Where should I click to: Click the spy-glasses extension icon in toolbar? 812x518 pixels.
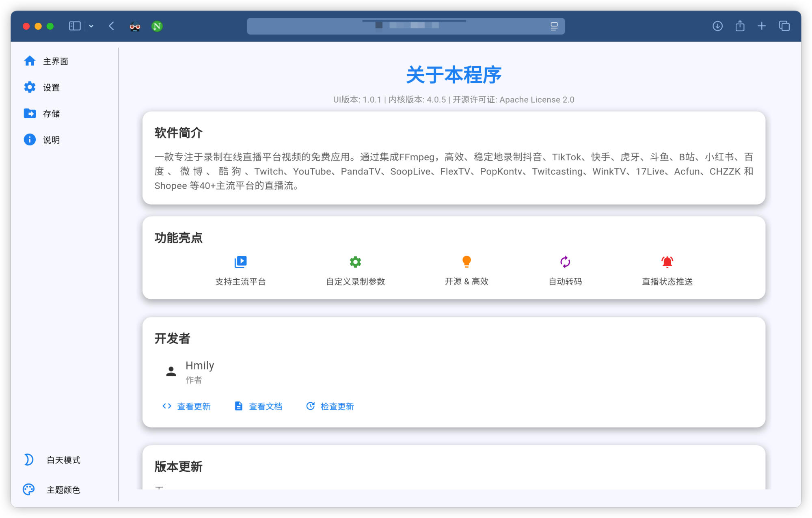[x=135, y=26]
